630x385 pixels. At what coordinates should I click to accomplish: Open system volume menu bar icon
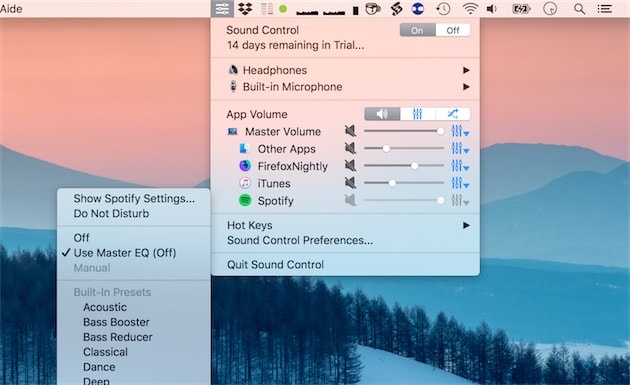[492, 9]
